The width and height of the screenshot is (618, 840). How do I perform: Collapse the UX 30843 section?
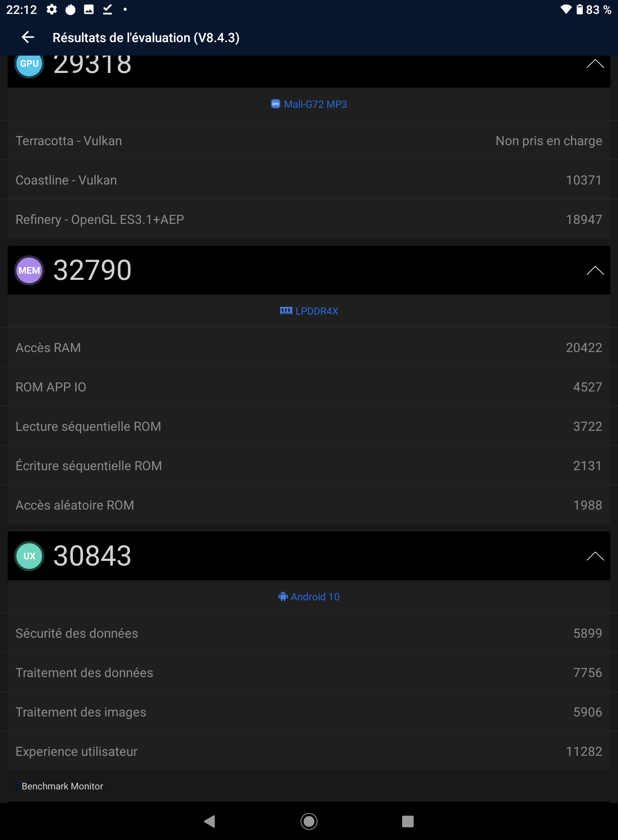595,556
